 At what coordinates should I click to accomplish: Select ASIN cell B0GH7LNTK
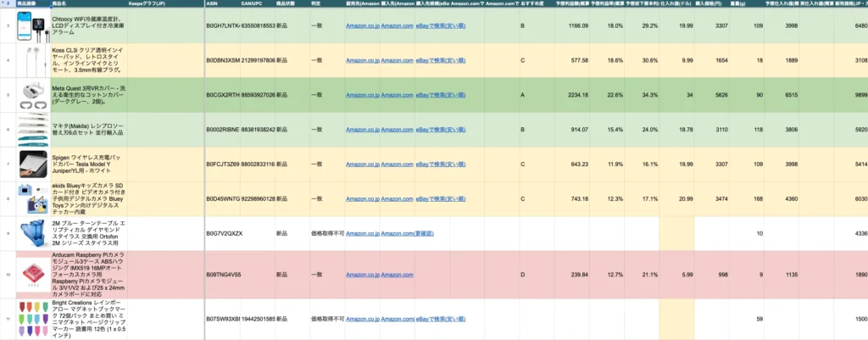coord(223,26)
